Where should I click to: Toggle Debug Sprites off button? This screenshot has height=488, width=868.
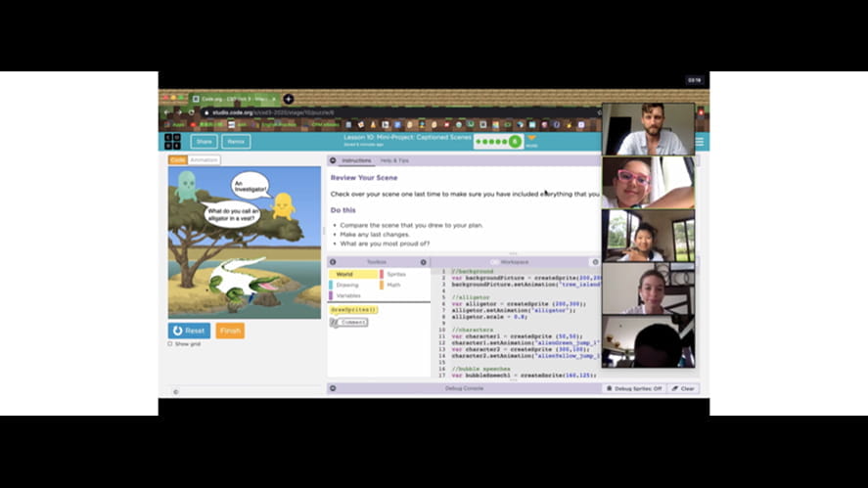coord(634,388)
